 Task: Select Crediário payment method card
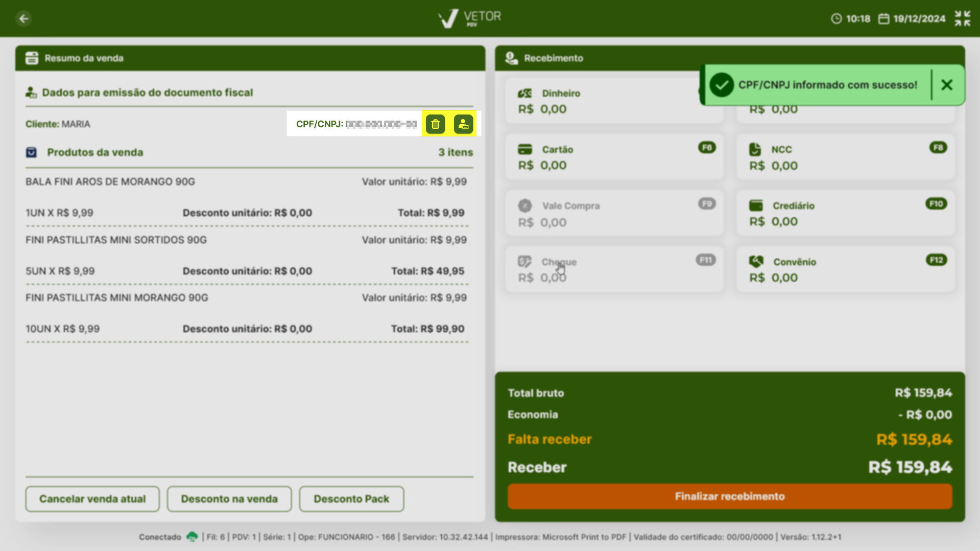[x=845, y=213]
